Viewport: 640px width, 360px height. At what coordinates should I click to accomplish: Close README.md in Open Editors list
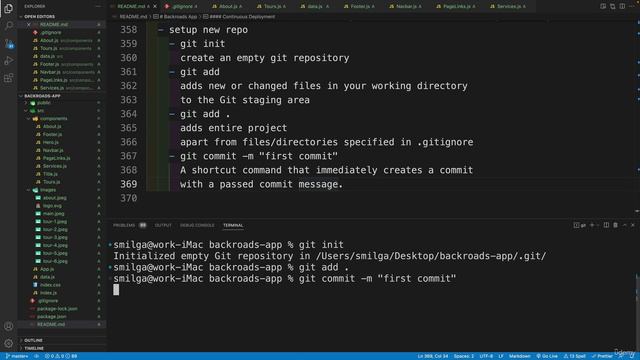click(29, 24)
